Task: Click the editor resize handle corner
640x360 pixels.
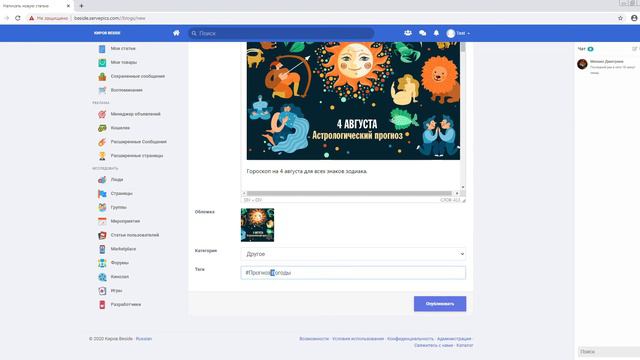Action: 463,200
